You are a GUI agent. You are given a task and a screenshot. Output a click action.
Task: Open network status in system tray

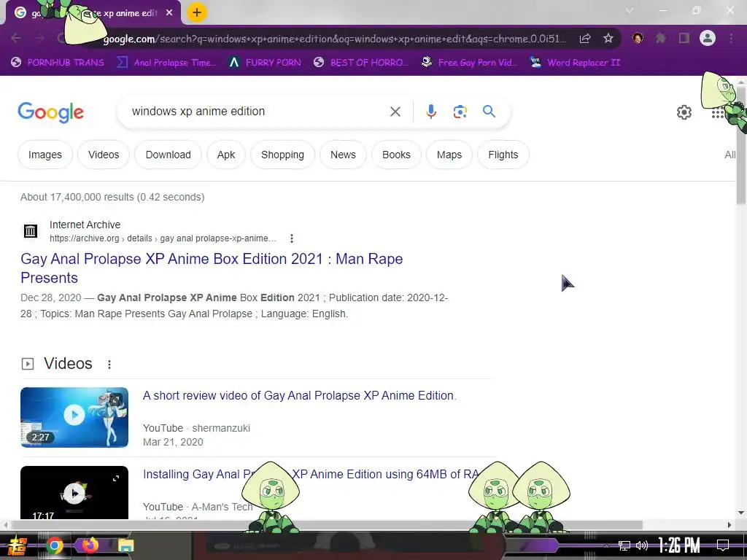pos(624,545)
